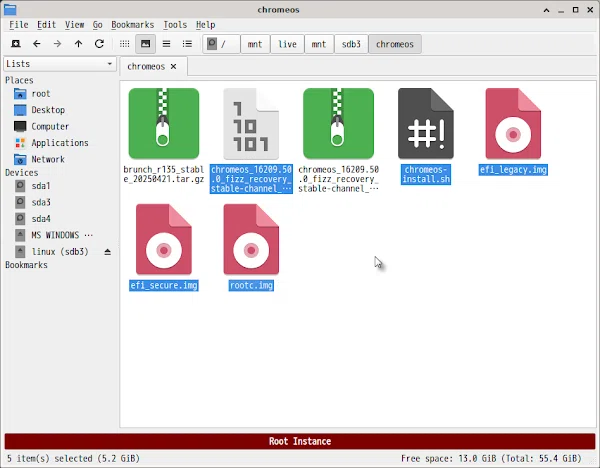Switch to detailed list view

(187, 44)
